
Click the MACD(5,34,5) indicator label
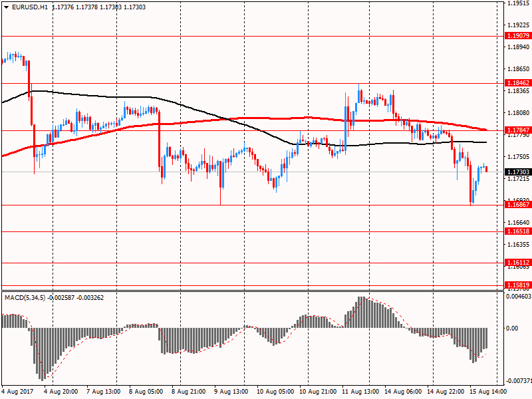[25, 298]
